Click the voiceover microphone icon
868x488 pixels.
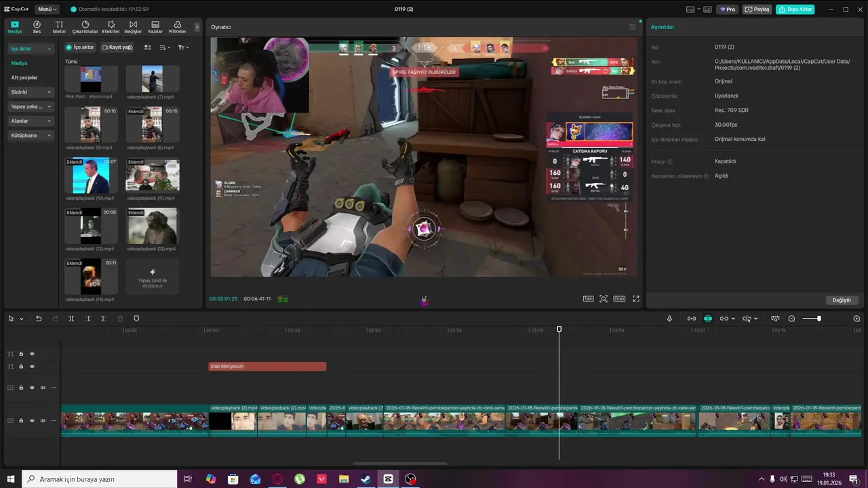(669, 319)
